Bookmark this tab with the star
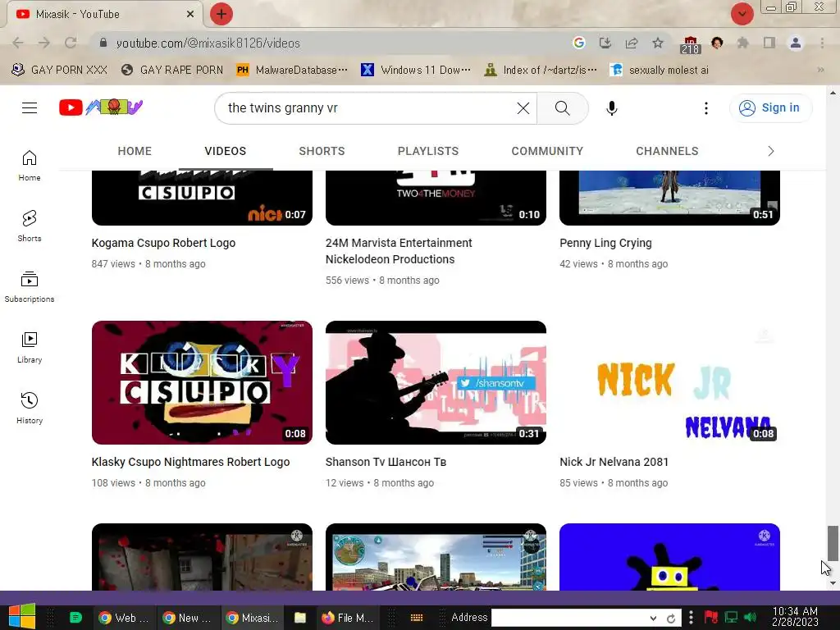The width and height of the screenshot is (840, 630). (658, 43)
